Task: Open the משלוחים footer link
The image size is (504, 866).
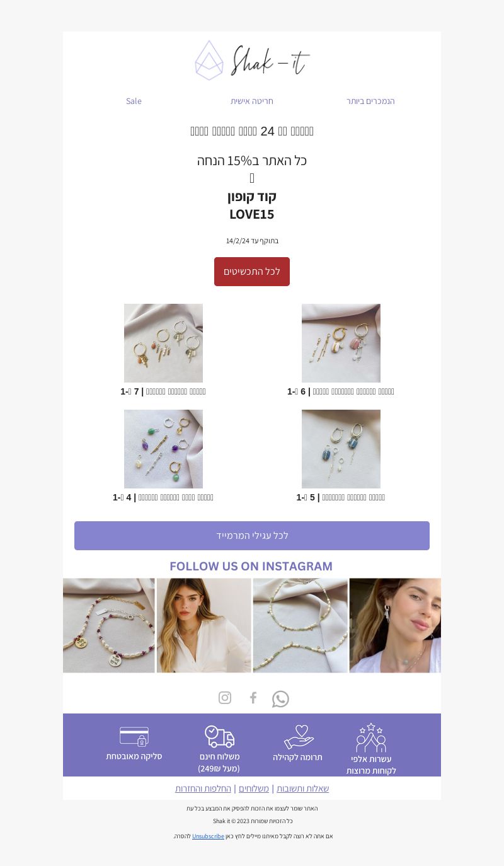Action: coord(254,788)
